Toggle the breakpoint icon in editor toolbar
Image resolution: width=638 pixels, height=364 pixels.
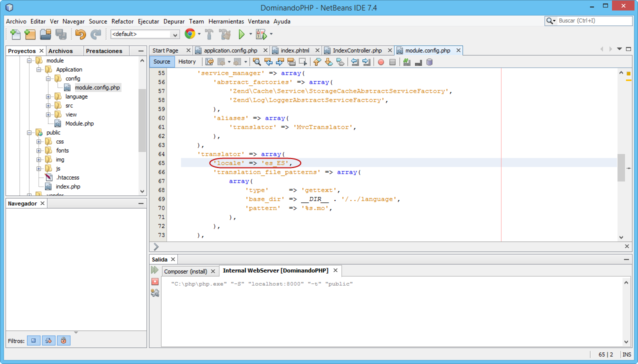coord(380,62)
